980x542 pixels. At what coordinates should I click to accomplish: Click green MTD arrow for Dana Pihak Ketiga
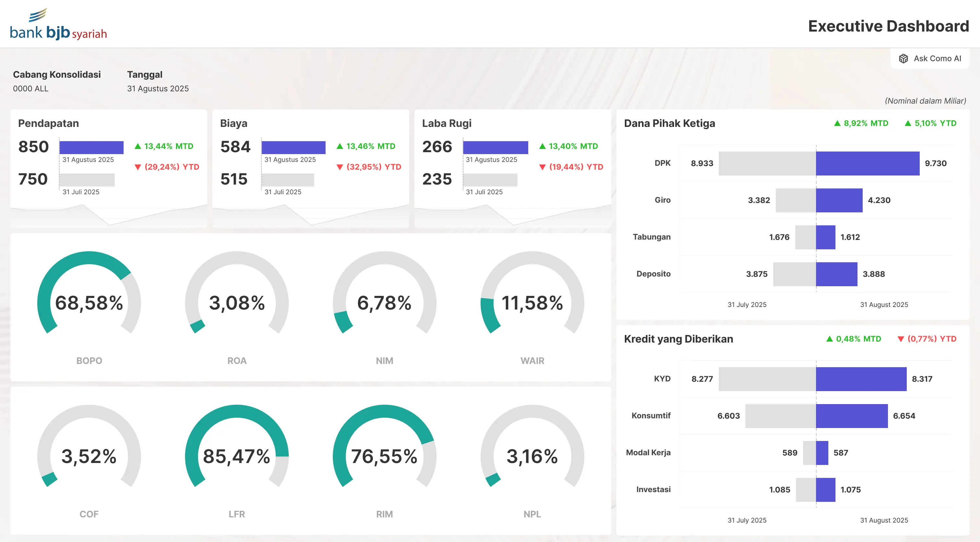click(837, 123)
